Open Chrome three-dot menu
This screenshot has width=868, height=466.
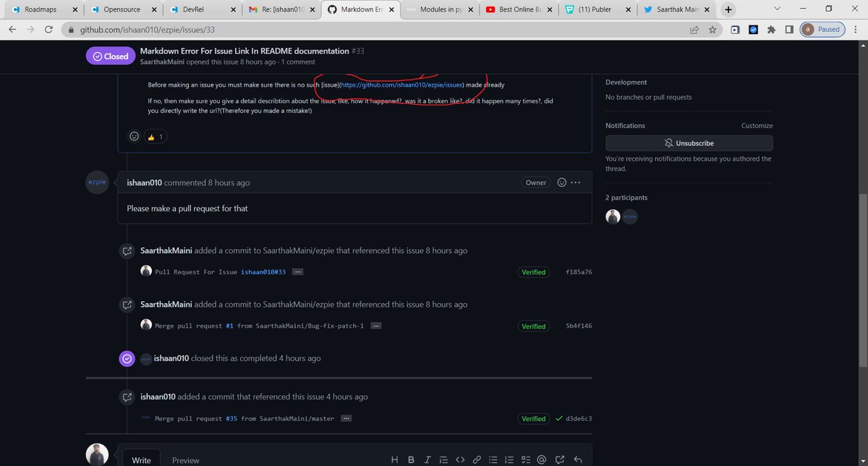click(x=856, y=30)
